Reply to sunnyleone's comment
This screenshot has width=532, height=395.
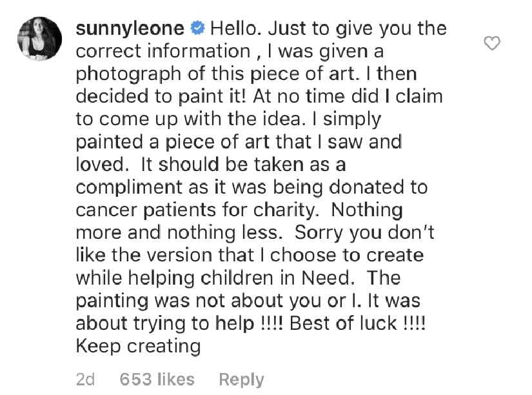(x=241, y=380)
